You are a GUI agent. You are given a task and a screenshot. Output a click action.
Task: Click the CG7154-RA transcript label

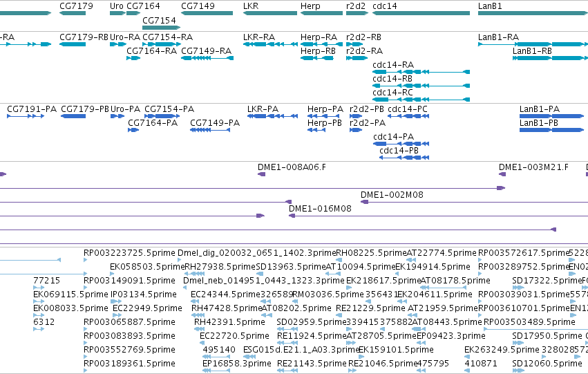(x=168, y=37)
